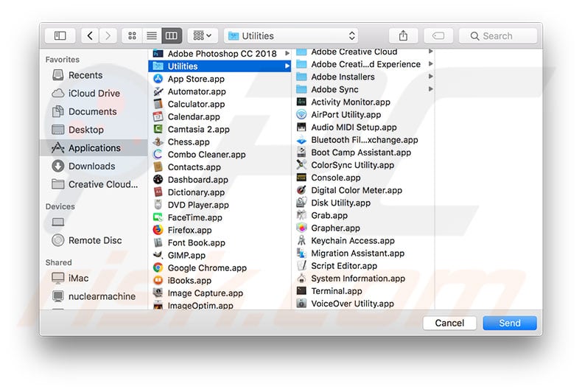Click the Cancel button
The image size is (582, 392).
tap(449, 323)
